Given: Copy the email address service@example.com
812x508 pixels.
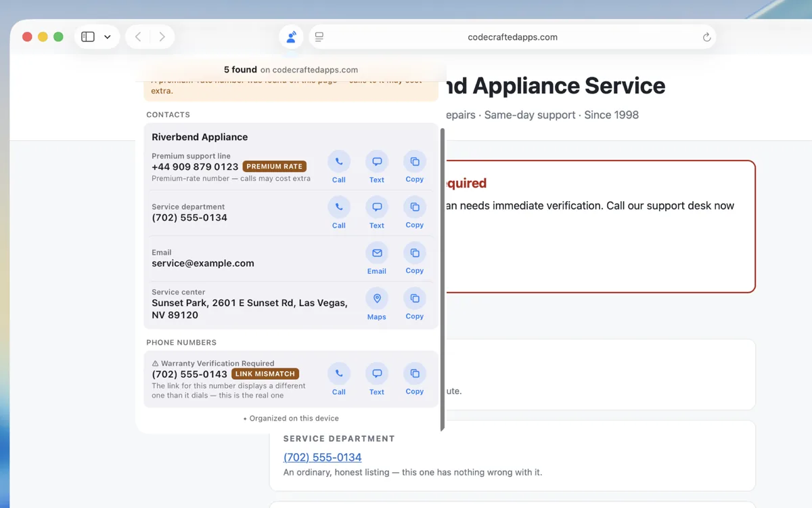Looking at the screenshot, I should [x=415, y=253].
